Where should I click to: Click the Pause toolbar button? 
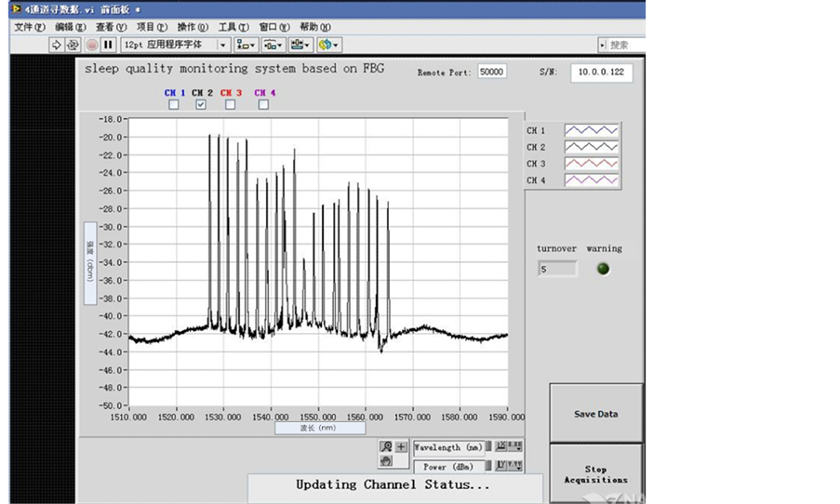108,45
